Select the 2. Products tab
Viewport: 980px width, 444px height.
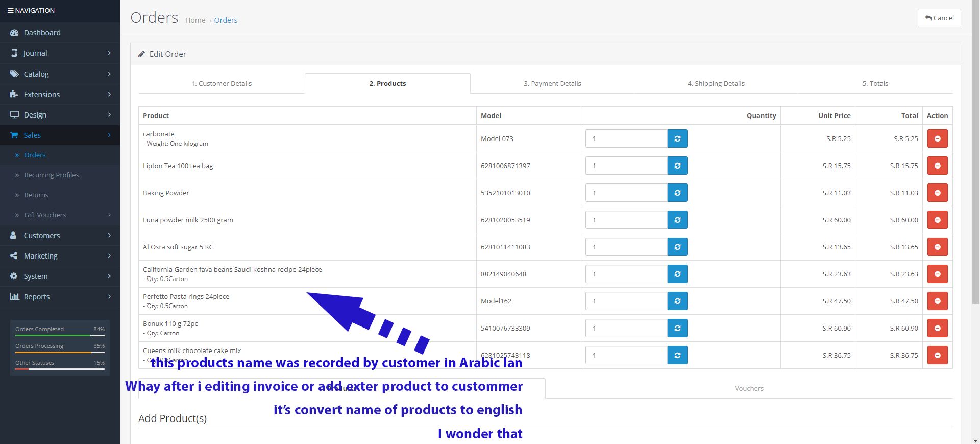(x=387, y=83)
